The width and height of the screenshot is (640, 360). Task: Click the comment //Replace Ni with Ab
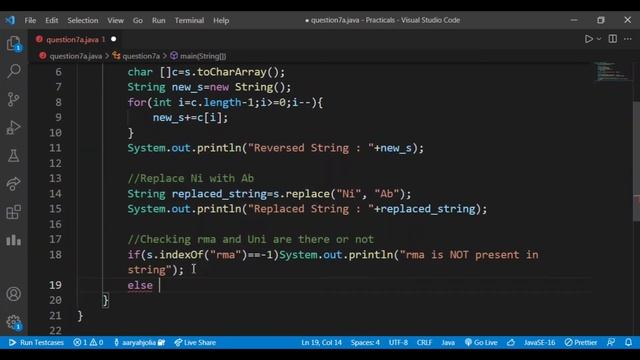click(x=191, y=178)
